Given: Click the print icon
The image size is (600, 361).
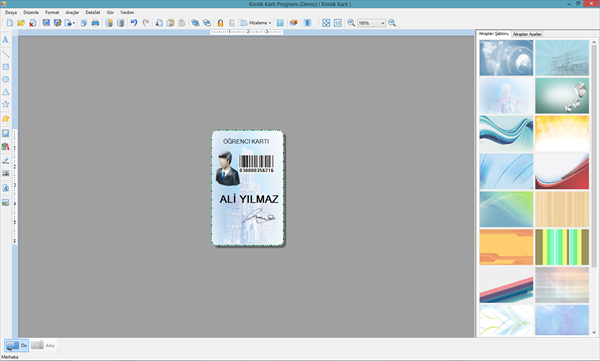Looking at the screenshot, I should [95, 23].
